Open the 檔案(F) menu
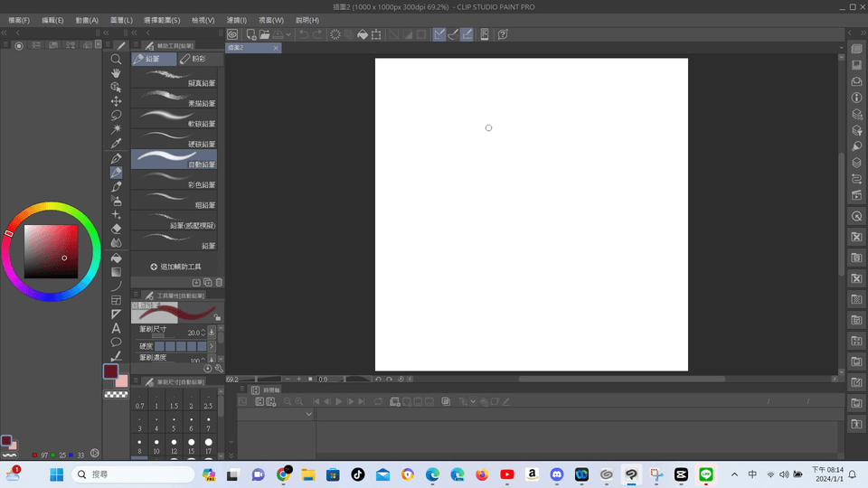 [x=19, y=20]
